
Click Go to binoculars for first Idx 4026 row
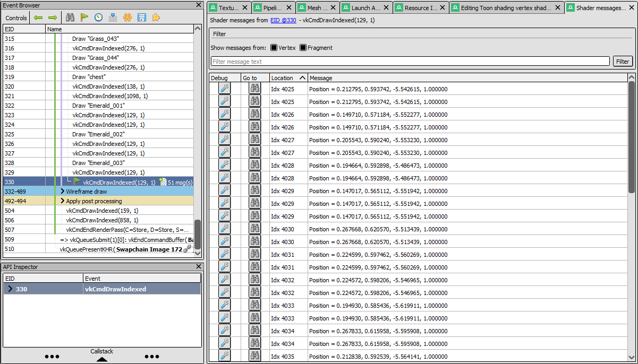coord(255,114)
